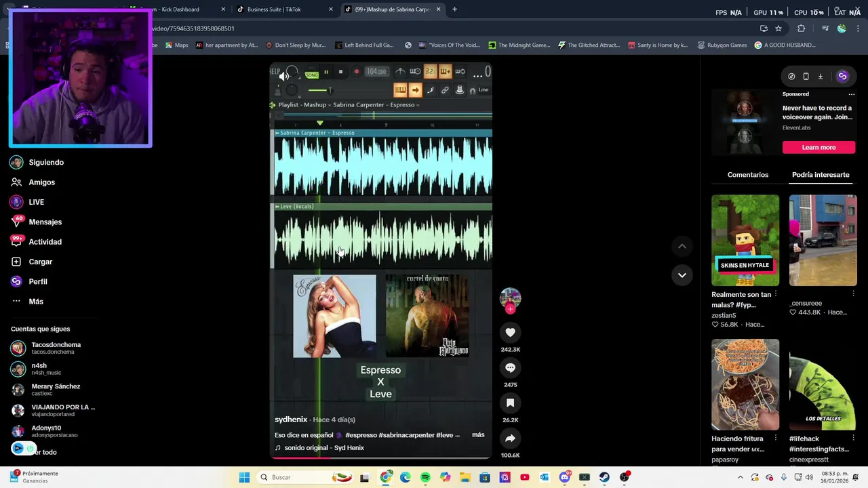Open the profile avatar at top right
This screenshot has width=868, height=488.
click(842, 77)
